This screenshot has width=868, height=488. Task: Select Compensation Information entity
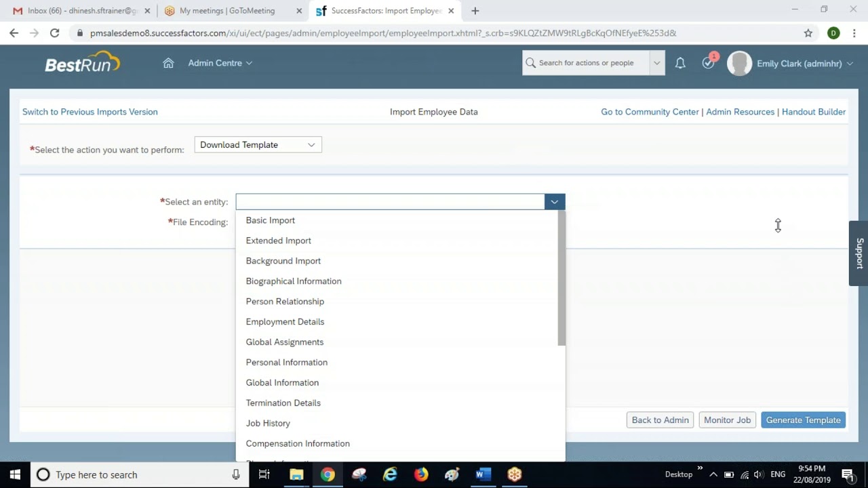(401, 444)
